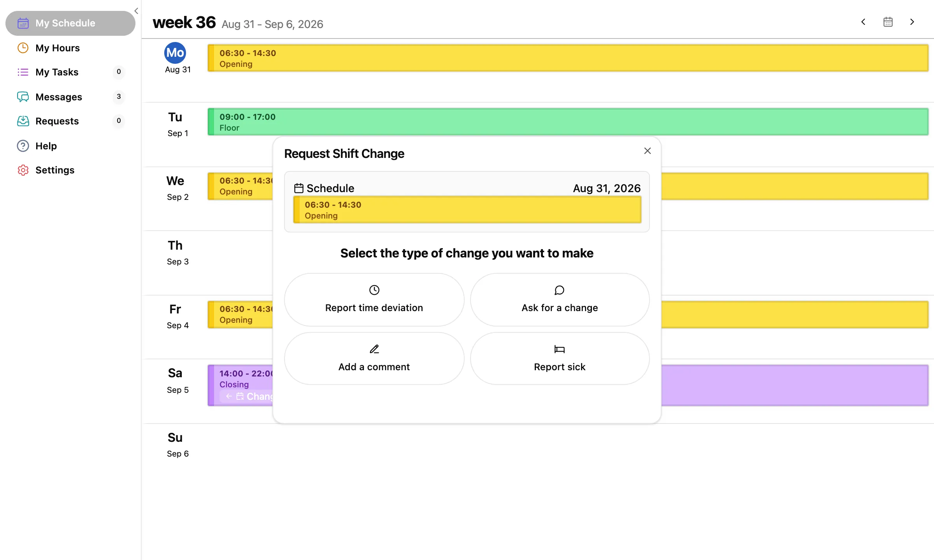Click the Messages chat bubble icon
The width and height of the screenshot is (934, 560).
click(x=23, y=97)
